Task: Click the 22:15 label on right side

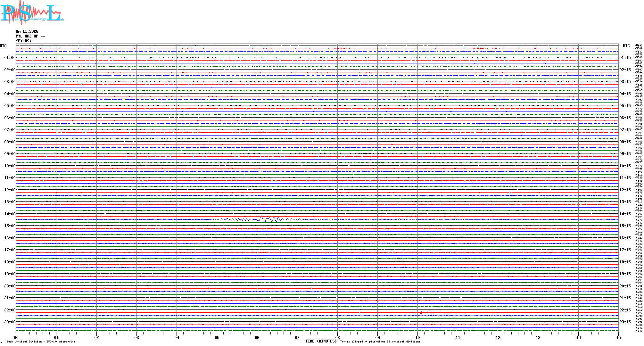Action: pyautogui.click(x=625, y=310)
